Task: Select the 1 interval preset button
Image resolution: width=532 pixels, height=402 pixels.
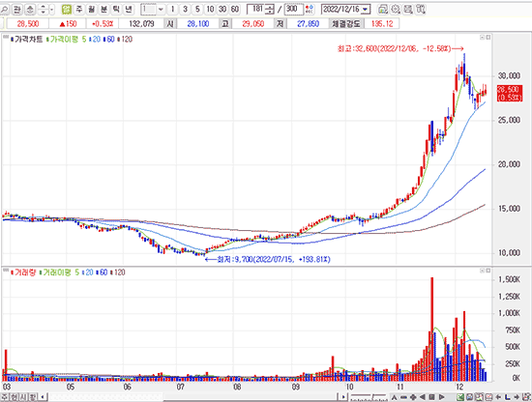Action: click(x=173, y=9)
